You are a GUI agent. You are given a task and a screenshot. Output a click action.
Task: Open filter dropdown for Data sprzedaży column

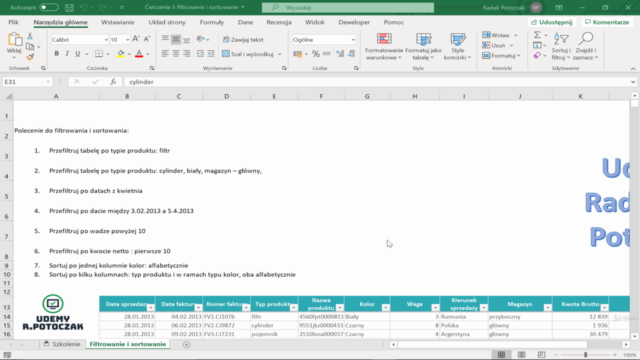coord(151,308)
